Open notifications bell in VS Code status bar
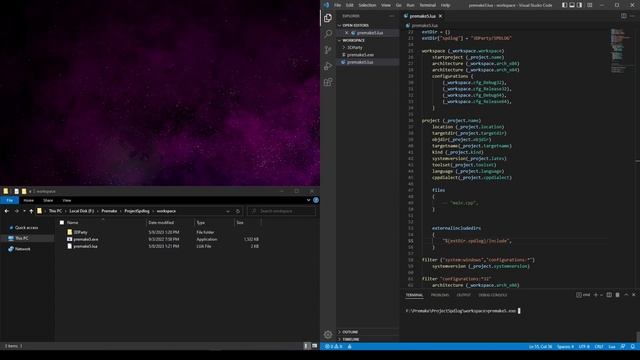The width and height of the screenshot is (640, 360). click(633, 347)
